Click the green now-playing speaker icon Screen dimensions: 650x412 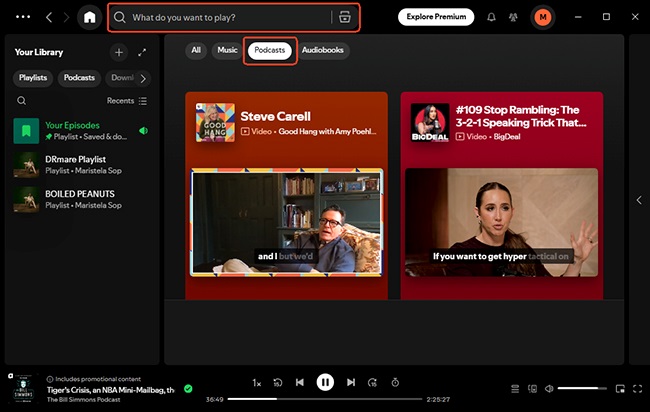[143, 131]
